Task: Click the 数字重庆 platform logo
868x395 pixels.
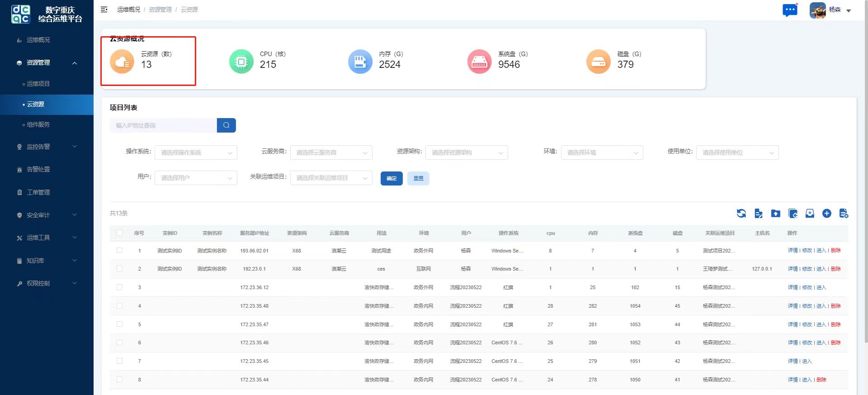Action: point(21,14)
